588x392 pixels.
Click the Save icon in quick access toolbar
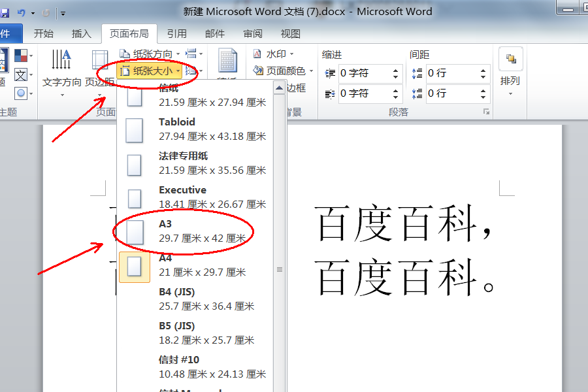(4, 13)
